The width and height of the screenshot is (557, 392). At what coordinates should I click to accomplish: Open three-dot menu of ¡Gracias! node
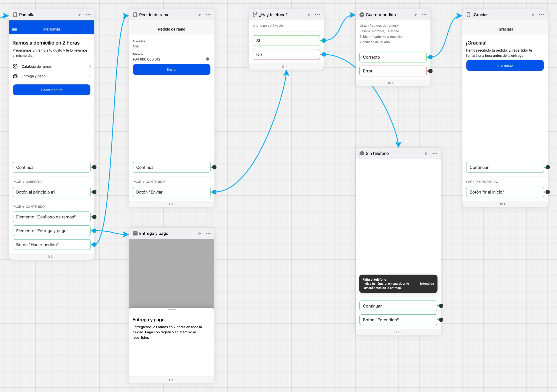[x=542, y=15]
